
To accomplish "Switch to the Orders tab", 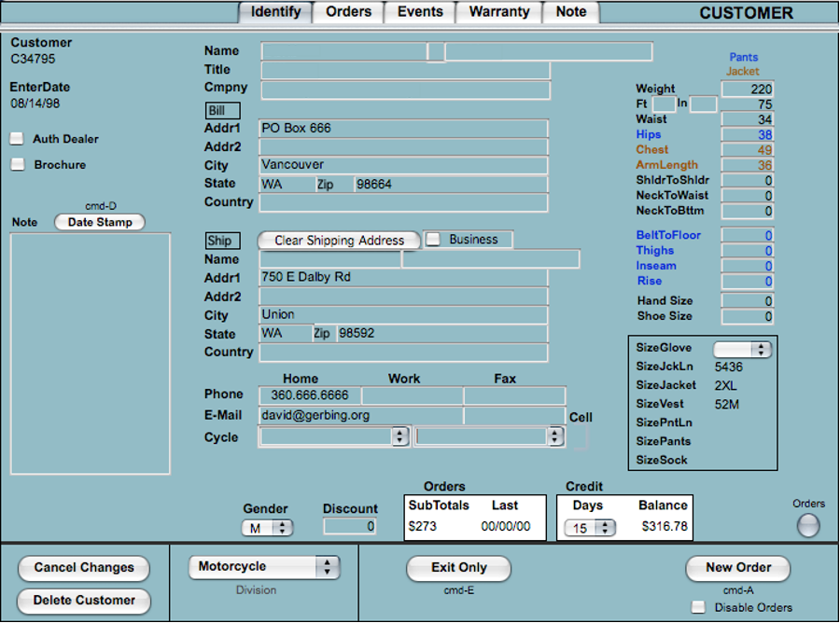I will point(349,12).
